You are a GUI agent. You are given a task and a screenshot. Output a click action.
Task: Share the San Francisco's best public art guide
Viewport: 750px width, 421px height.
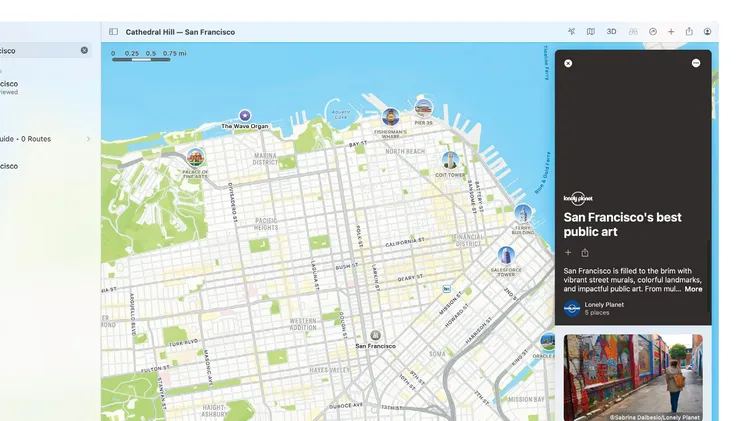pos(585,253)
